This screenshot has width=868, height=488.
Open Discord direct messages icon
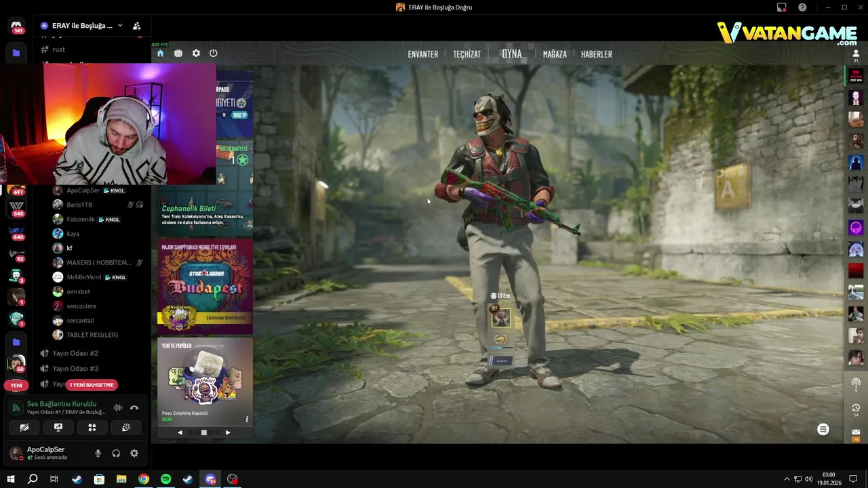16,26
